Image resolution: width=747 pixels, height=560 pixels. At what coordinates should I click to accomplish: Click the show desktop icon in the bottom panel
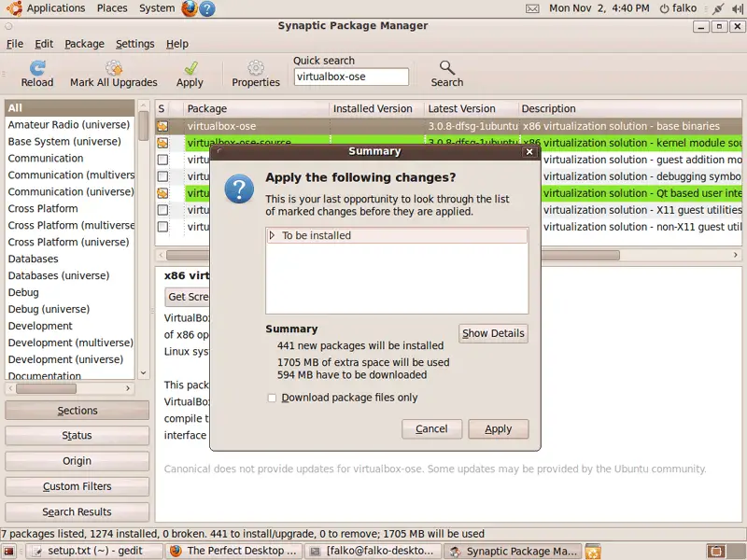point(8,551)
